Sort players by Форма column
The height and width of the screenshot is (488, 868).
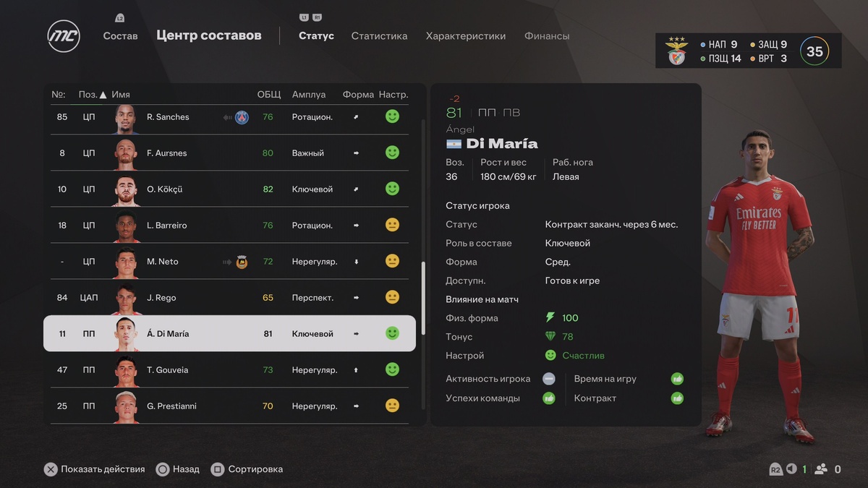point(358,95)
